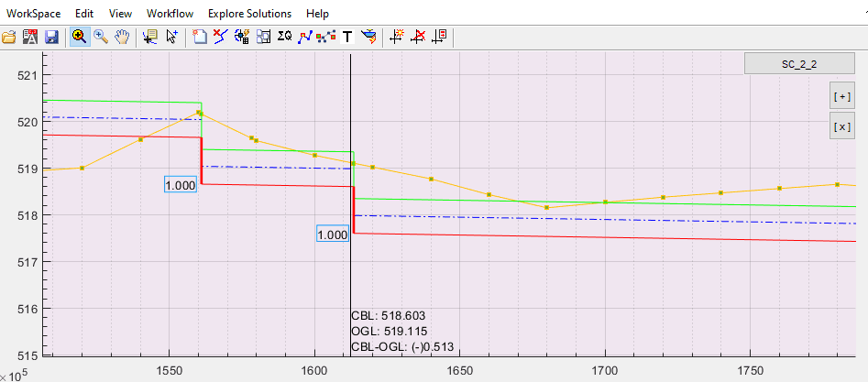Click the data cursor arrow icon
The height and width of the screenshot is (382, 868).
click(171, 37)
